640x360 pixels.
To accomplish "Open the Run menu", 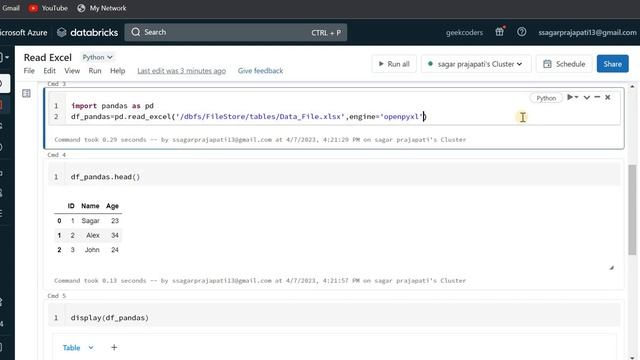I will [x=95, y=71].
